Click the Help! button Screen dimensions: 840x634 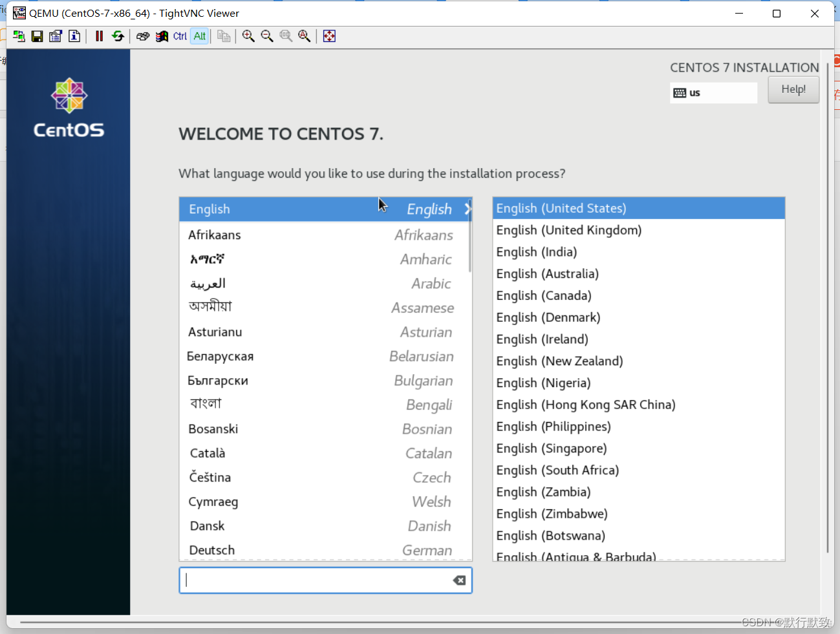[x=793, y=89]
